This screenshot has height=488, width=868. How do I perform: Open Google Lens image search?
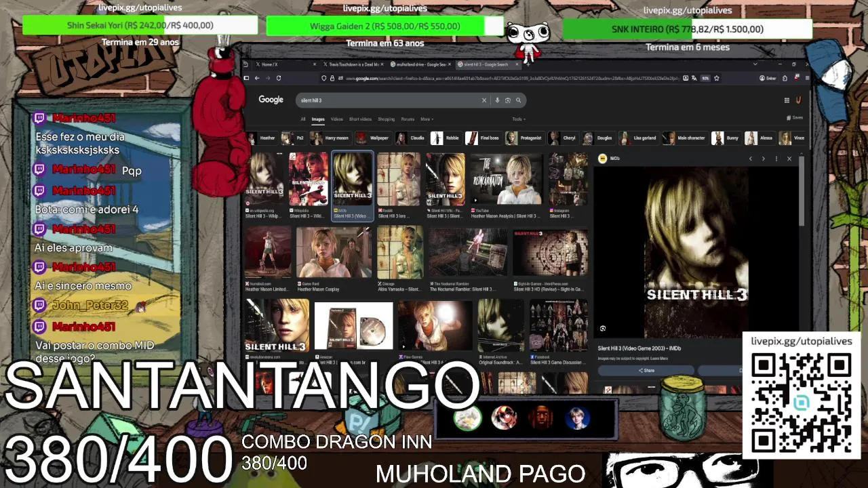pos(507,100)
